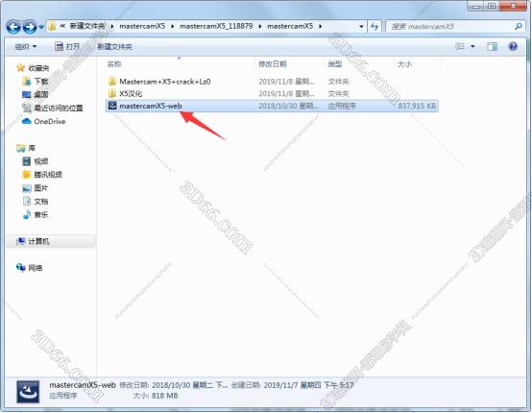Expand the address bar history dropdown
Screen dimensions: 532x413
click(361, 27)
